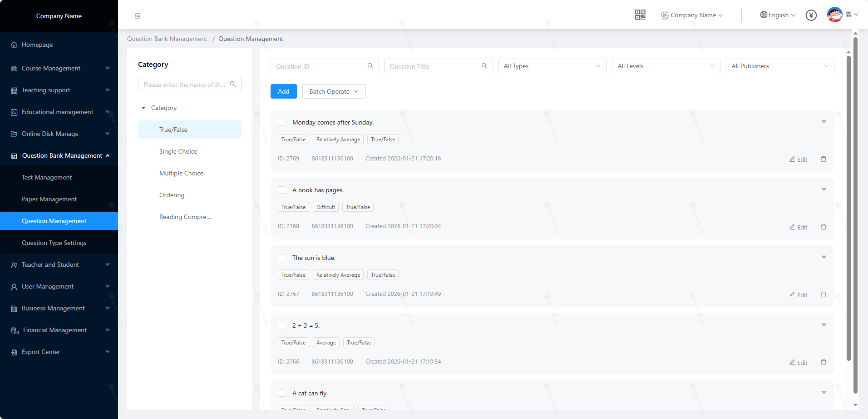Tick the '2 + 3 = 5' checkbox
868x419 pixels.
click(x=281, y=325)
